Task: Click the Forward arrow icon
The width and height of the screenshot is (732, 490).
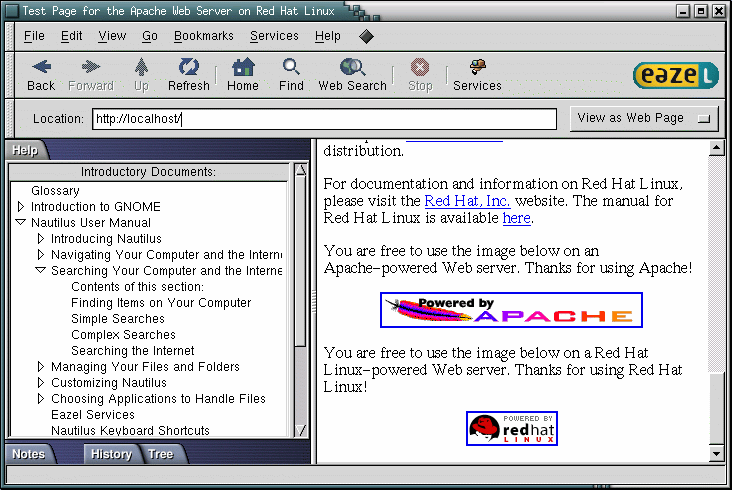Action: tap(91, 67)
